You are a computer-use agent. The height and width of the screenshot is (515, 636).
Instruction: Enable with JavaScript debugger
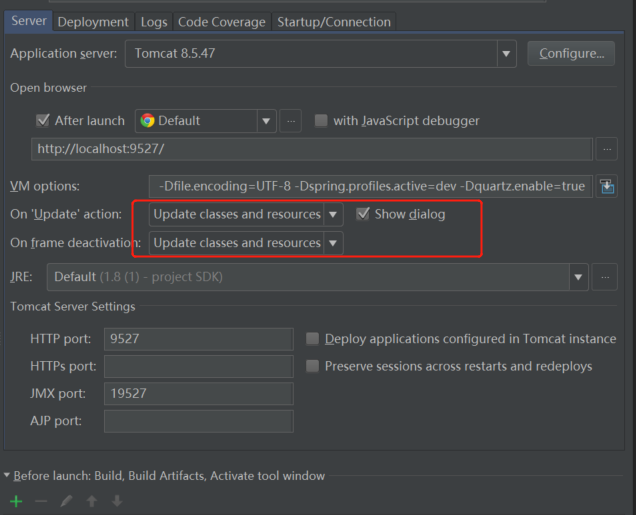(321, 120)
